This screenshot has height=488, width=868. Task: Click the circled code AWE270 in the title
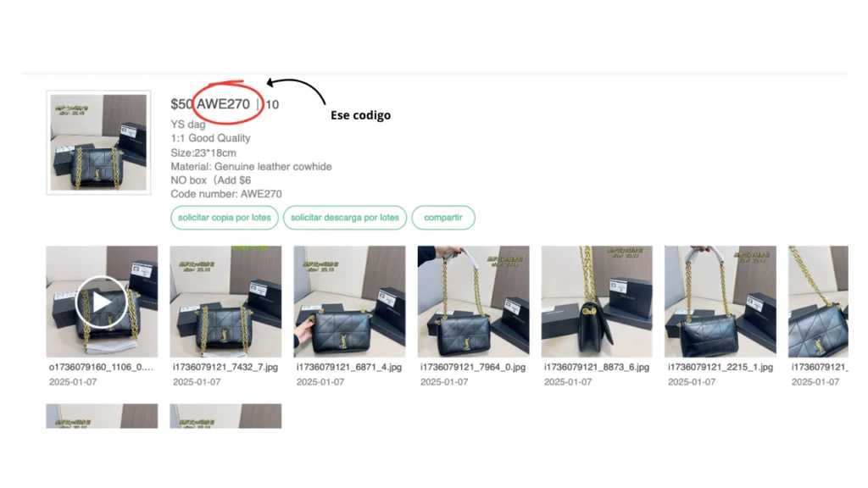223,104
